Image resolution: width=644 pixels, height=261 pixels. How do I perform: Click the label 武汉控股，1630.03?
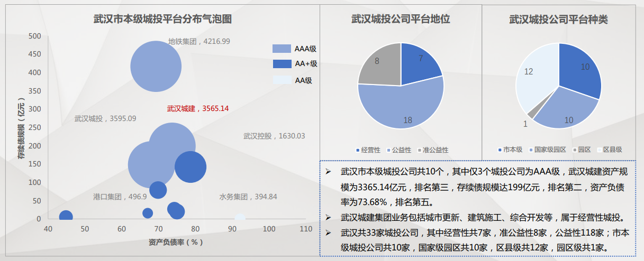(x=274, y=136)
